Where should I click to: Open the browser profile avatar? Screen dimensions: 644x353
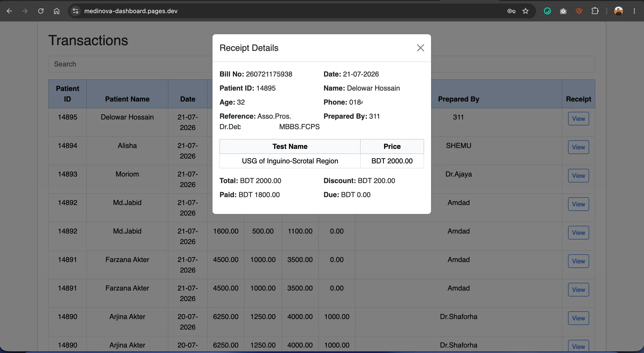pos(618,11)
